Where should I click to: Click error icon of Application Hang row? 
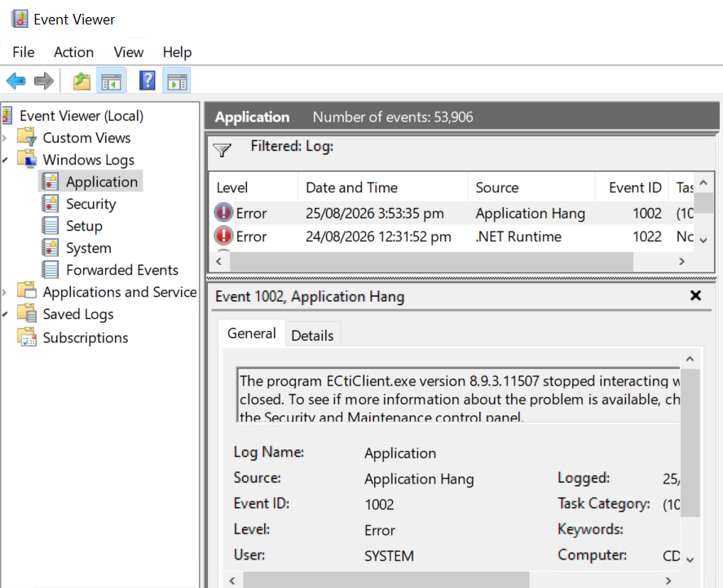coord(223,212)
